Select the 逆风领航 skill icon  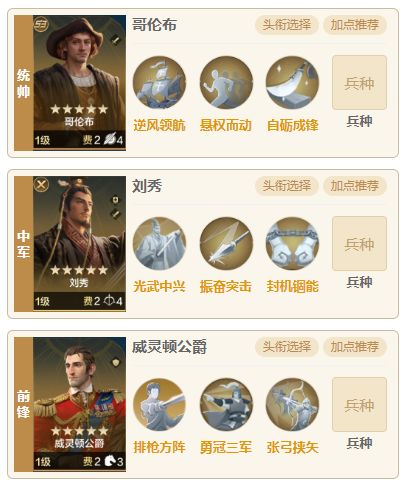[159, 82]
